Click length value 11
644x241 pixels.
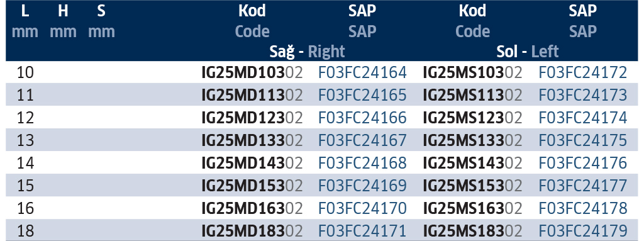pyautogui.click(x=25, y=96)
